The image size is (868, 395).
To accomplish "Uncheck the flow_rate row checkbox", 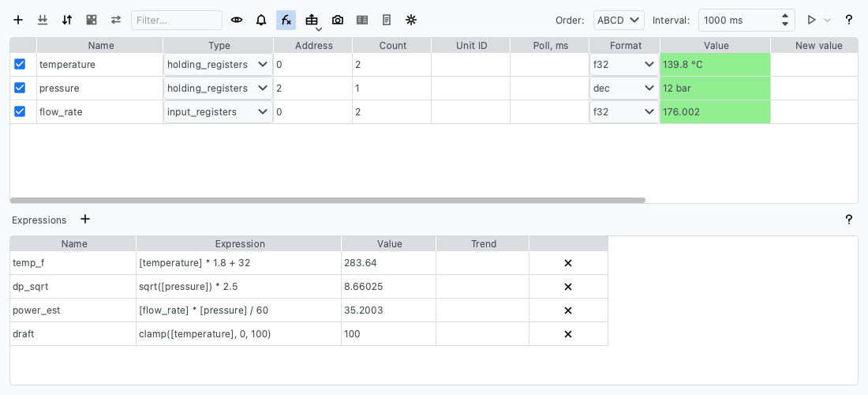I will click(x=20, y=111).
